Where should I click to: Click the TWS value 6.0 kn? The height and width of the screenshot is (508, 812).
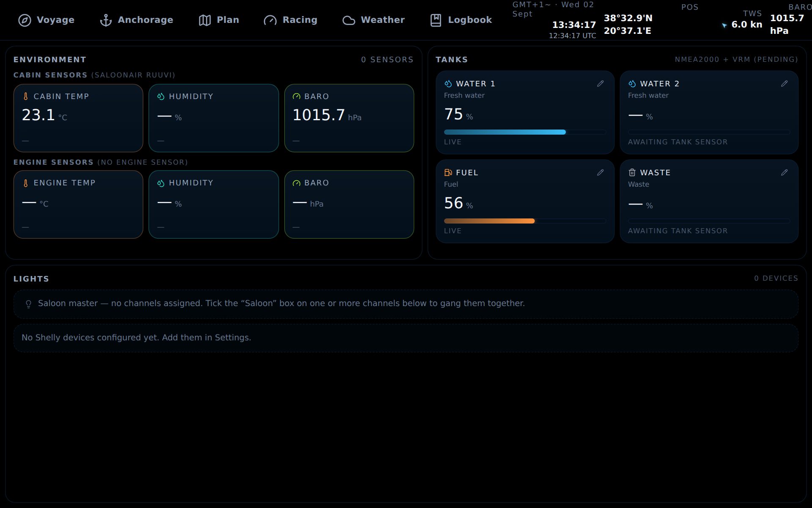coord(747,25)
